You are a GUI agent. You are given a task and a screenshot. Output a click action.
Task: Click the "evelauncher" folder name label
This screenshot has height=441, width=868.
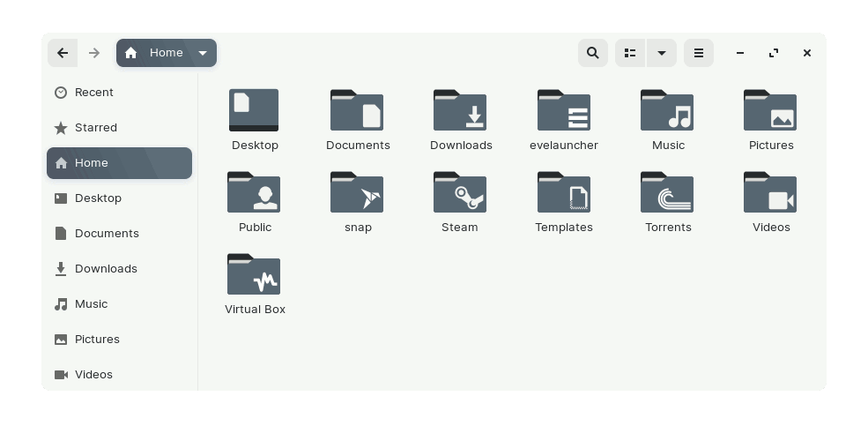(x=563, y=146)
